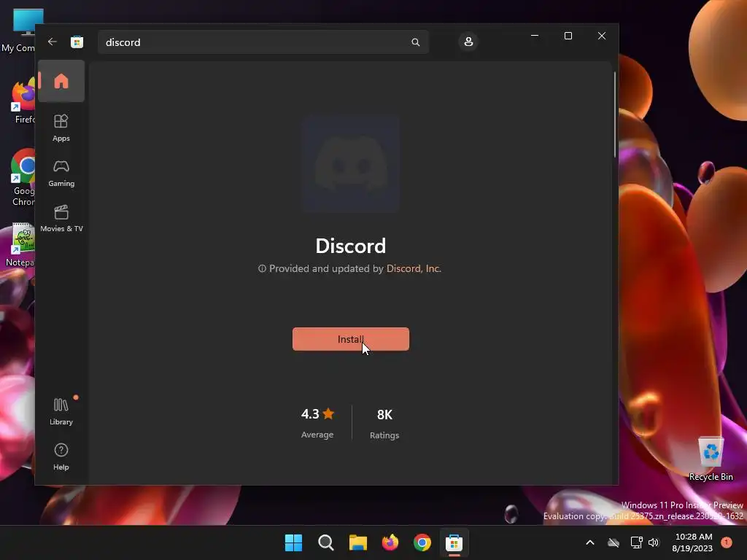Select the Firefox desktop shortcut

pyautogui.click(x=23, y=101)
